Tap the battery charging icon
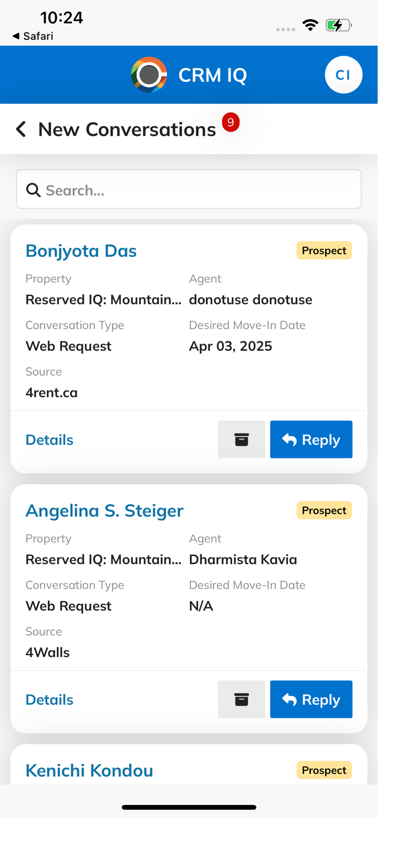The width and height of the screenshot is (401, 868). tap(339, 25)
